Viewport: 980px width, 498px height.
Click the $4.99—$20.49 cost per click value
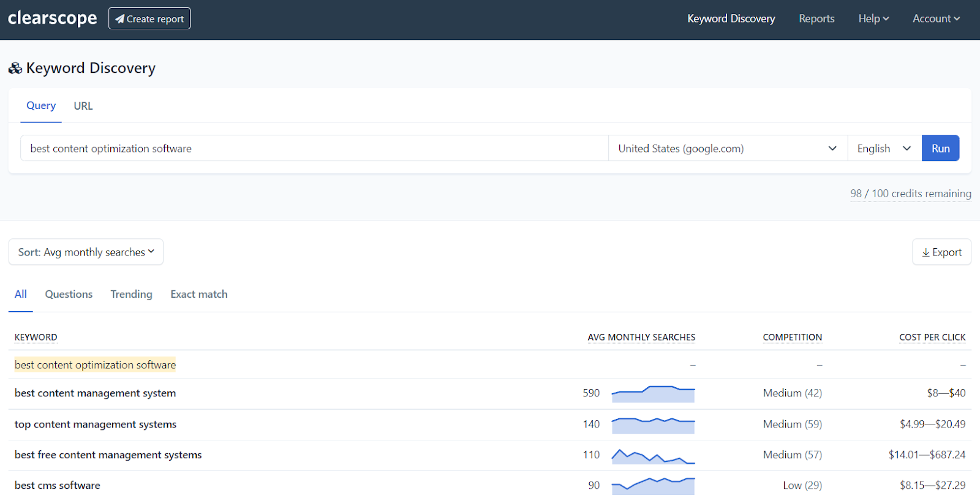(933, 424)
